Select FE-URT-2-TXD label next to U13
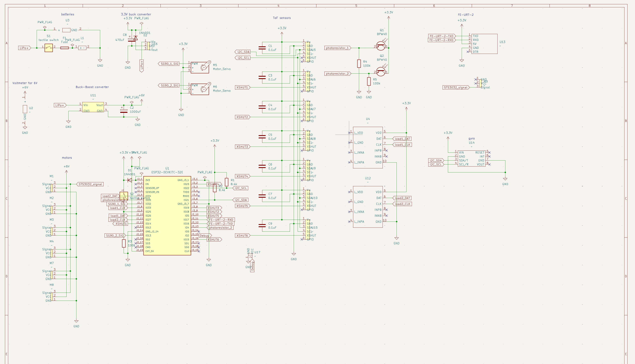635x364 pixels. point(442,36)
